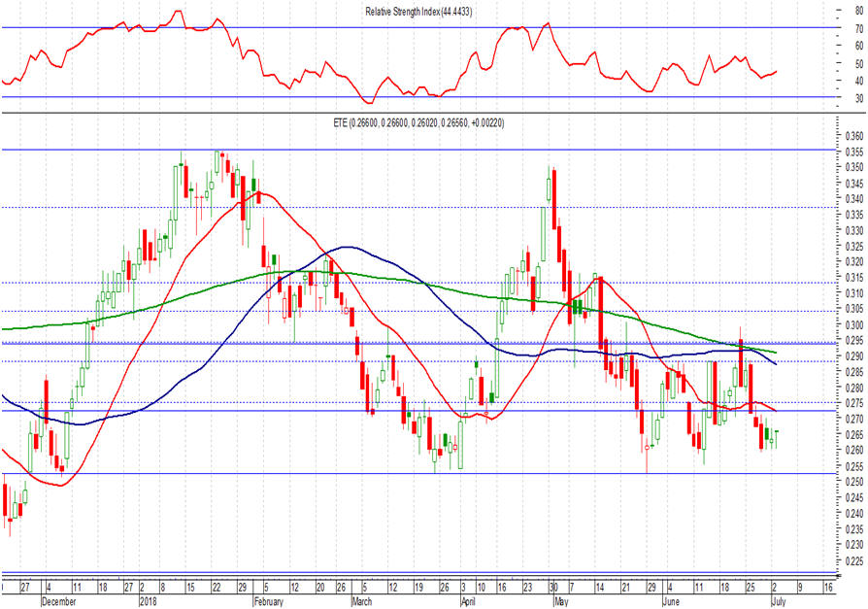Click the 0.290 price axis label
Viewport: 868px width, 609px height.
point(854,356)
